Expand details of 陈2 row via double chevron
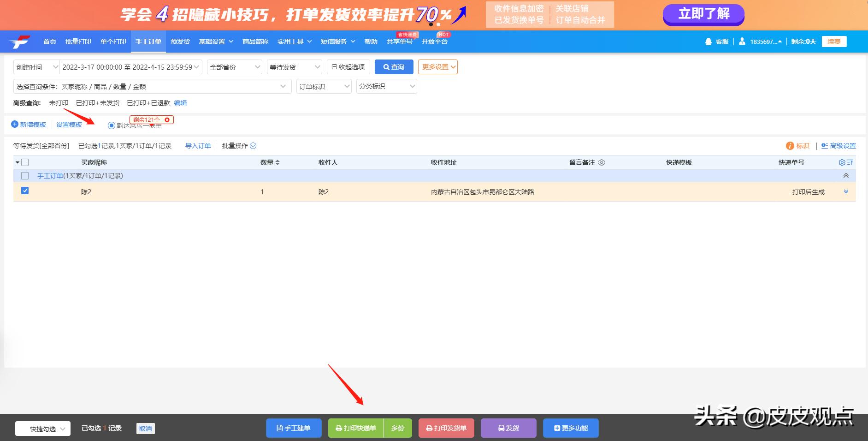 (846, 191)
